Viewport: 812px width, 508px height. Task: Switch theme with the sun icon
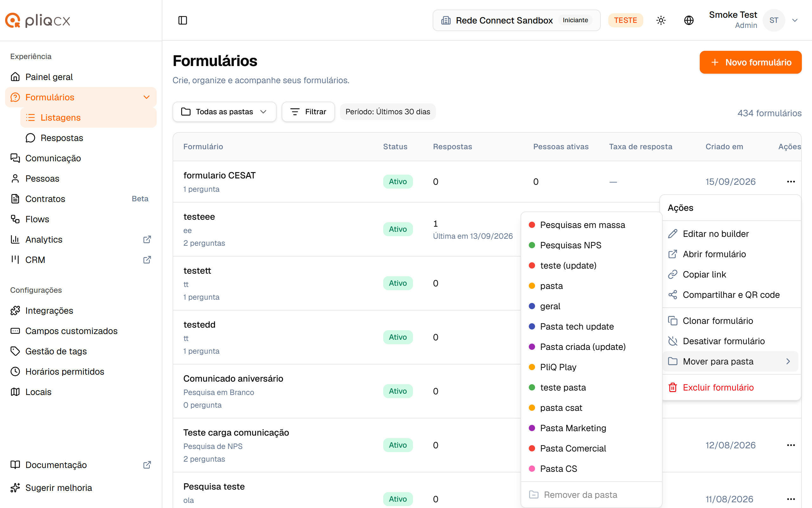[x=661, y=20]
